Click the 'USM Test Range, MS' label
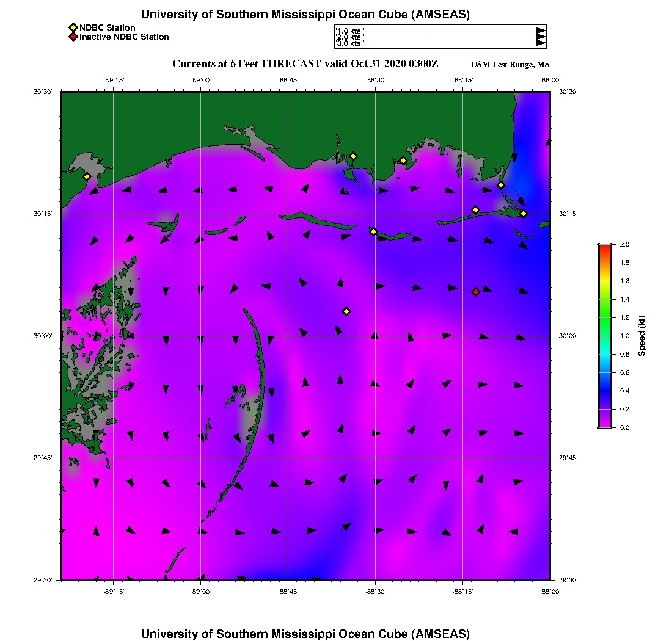672x641 pixels. [510, 65]
